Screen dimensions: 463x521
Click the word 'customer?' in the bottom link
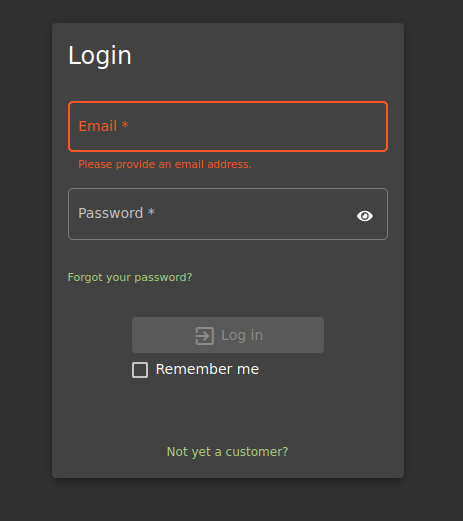pyautogui.click(x=257, y=452)
